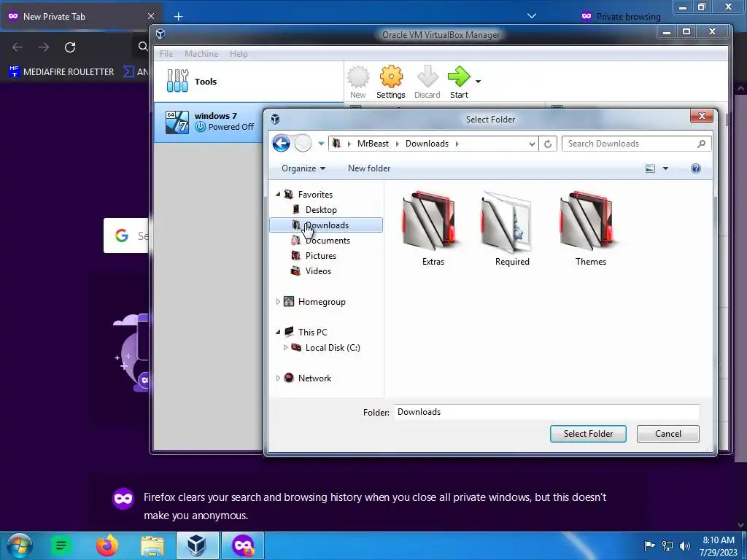Open the Help menu in VirtualBox
This screenshot has width=747, height=560.
point(239,54)
